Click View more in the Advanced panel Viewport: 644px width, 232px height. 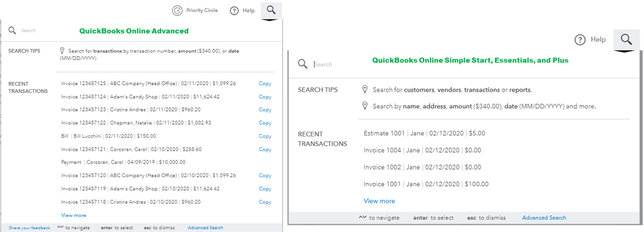coord(73,215)
